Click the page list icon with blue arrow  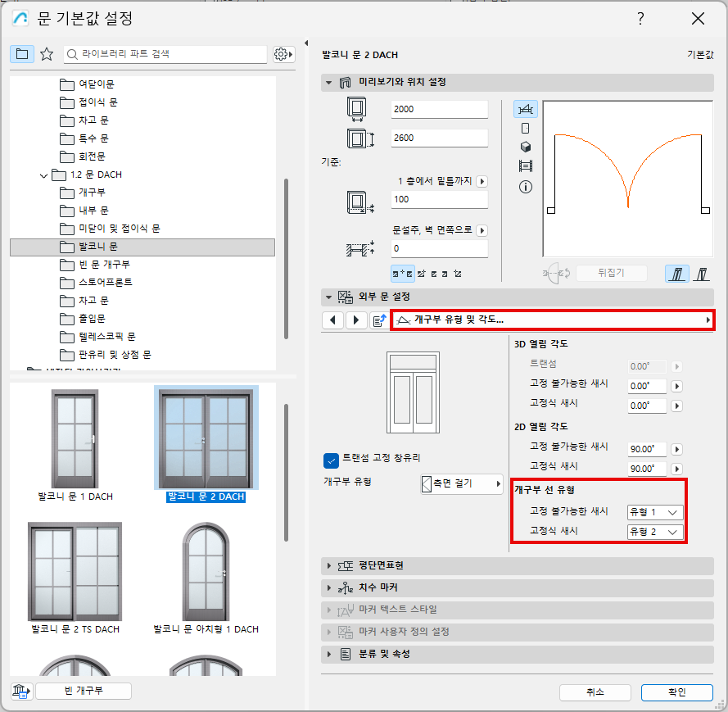click(379, 320)
